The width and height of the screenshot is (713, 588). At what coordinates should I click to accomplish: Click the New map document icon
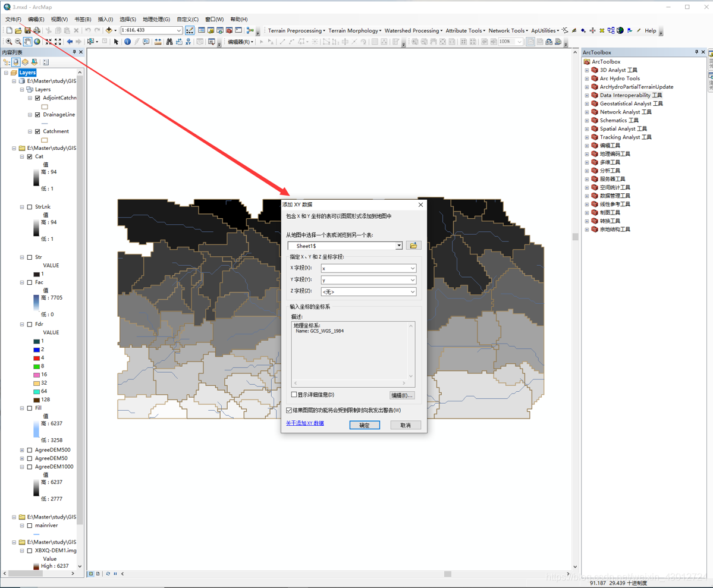pyautogui.click(x=9, y=30)
